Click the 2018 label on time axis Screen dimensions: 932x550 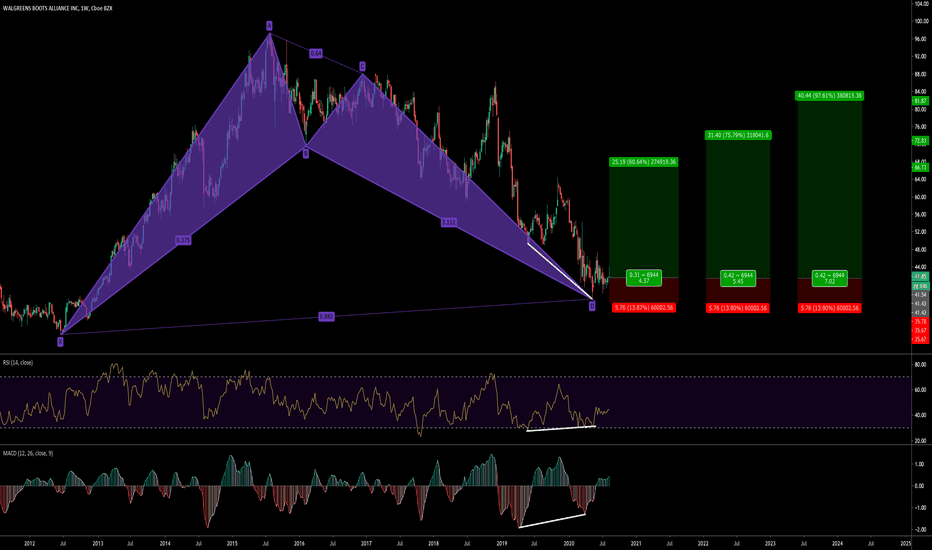click(x=434, y=543)
